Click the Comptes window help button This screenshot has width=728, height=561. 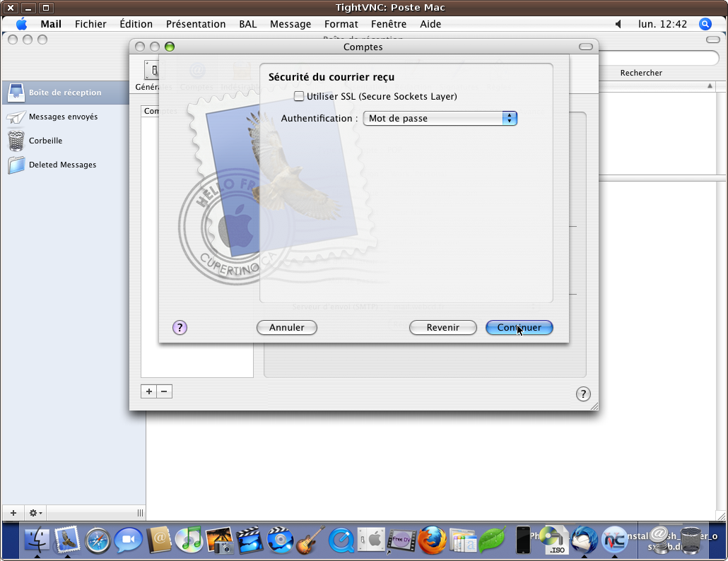tap(583, 394)
